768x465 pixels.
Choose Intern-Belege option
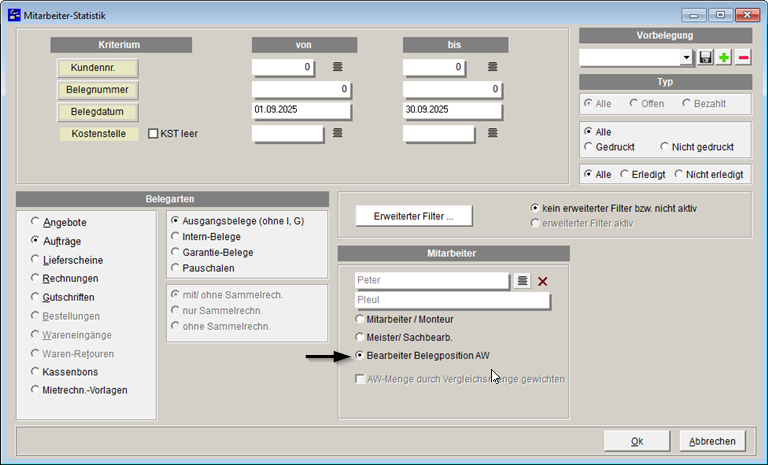206,237
